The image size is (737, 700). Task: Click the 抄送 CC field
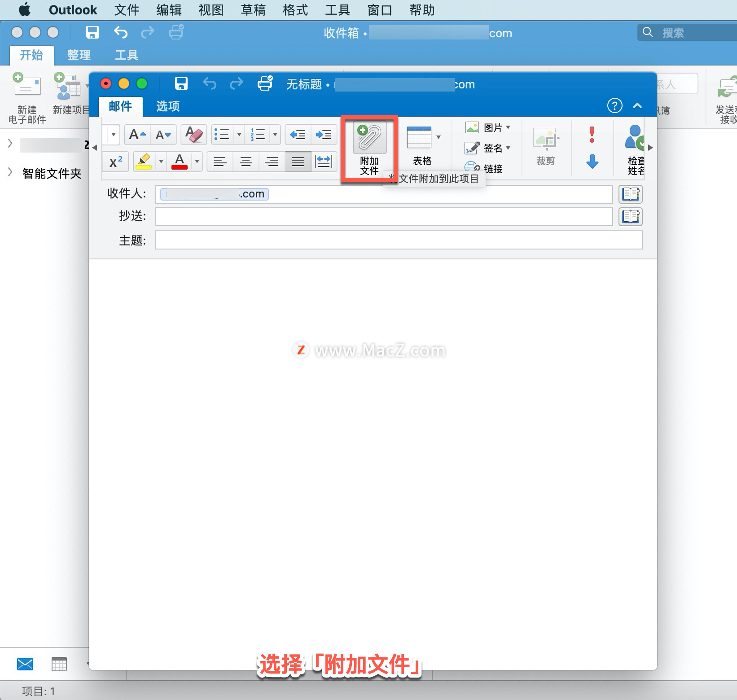point(384,217)
